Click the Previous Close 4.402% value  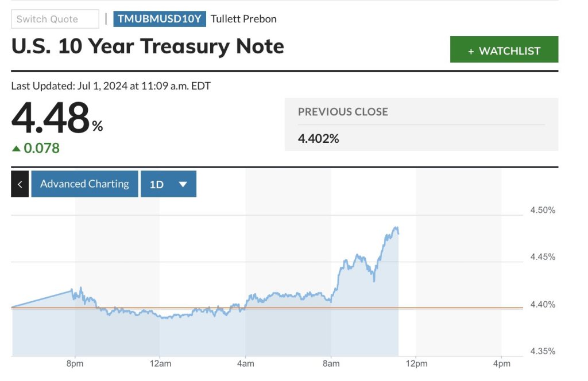click(318, 138)
